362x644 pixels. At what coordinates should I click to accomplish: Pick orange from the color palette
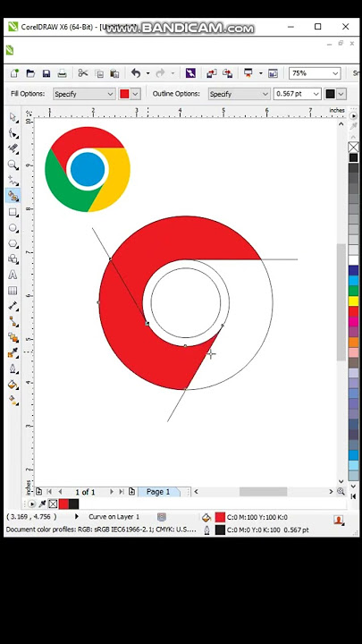[x=353, y=342]
